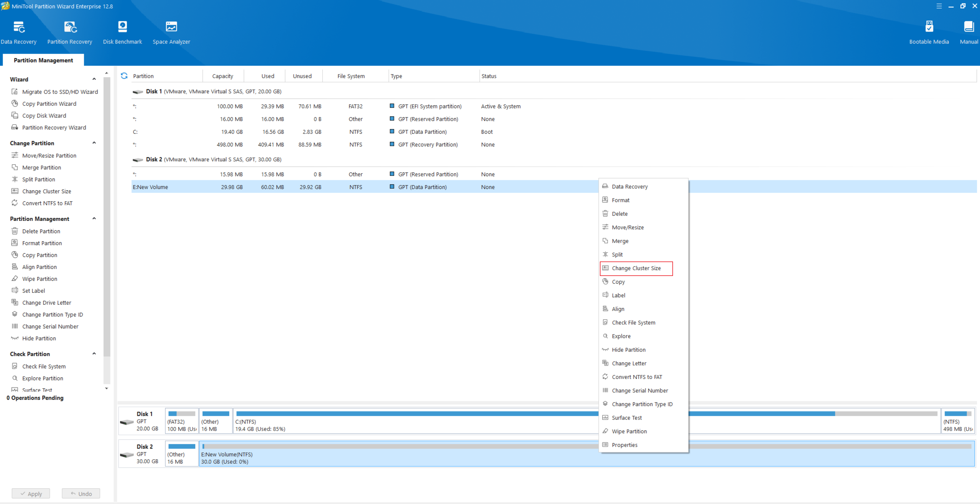Image resolution: width=980 pixels, height=504 pixels.
Task: Select Disk 1 header row in list
Action: (x=554, y=91)
